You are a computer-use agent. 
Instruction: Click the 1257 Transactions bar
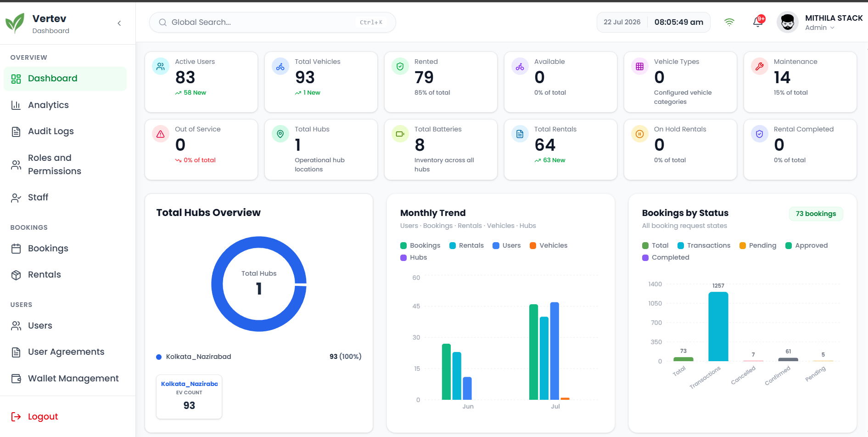[718, 326]
